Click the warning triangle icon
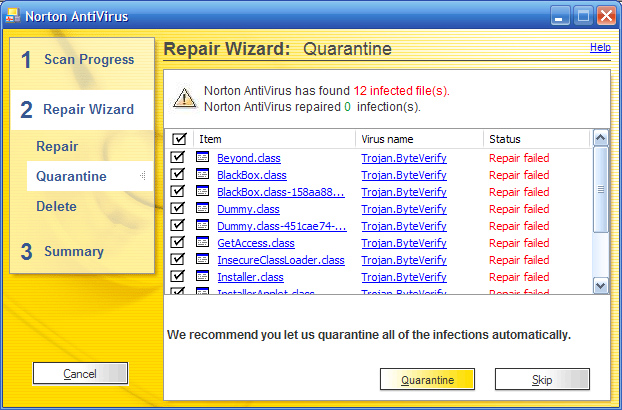The height and width of the screenshot is (410, 622). point(184,98)
